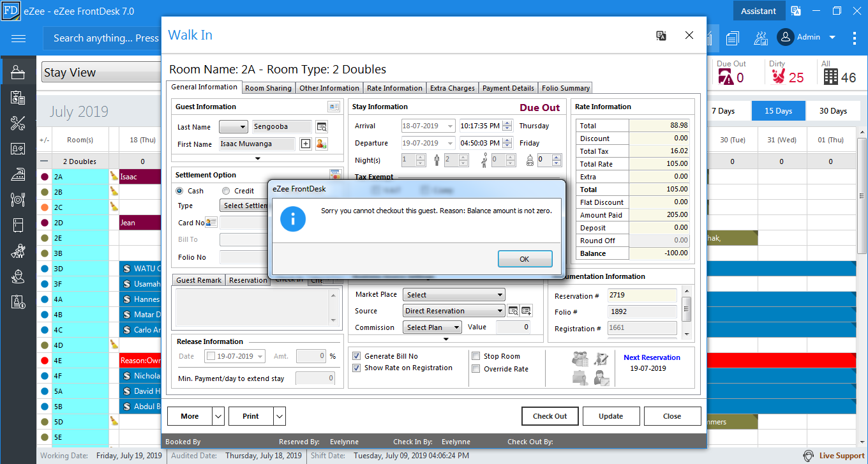
Task: Click the Check Out button
Action: (x=550, y=416)
